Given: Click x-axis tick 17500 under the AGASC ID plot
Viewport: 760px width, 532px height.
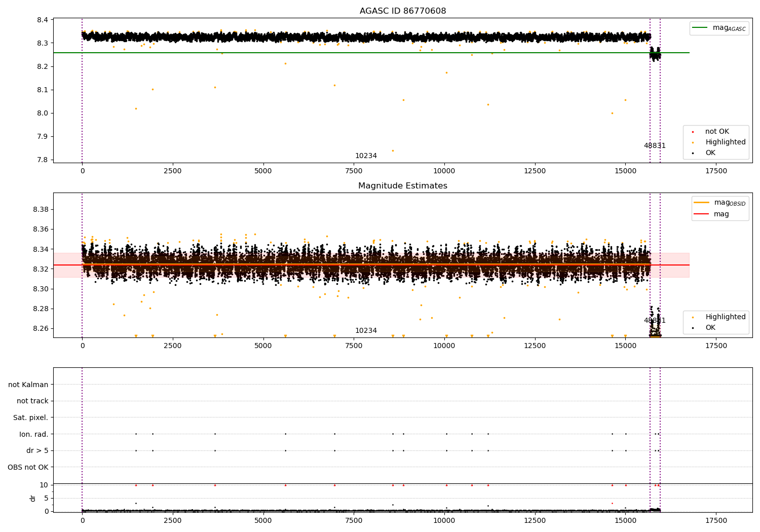Looking at the screenshot, I should tap(716, 171).
